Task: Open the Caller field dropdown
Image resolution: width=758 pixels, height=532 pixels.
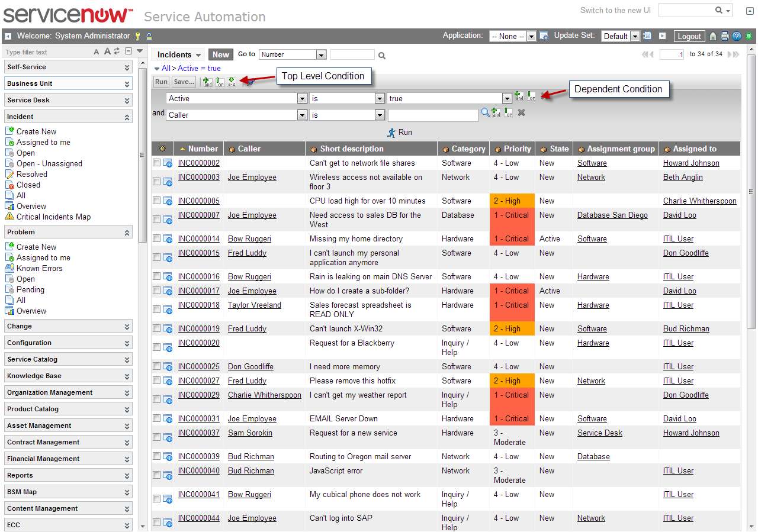Action: tap(236, 115)
